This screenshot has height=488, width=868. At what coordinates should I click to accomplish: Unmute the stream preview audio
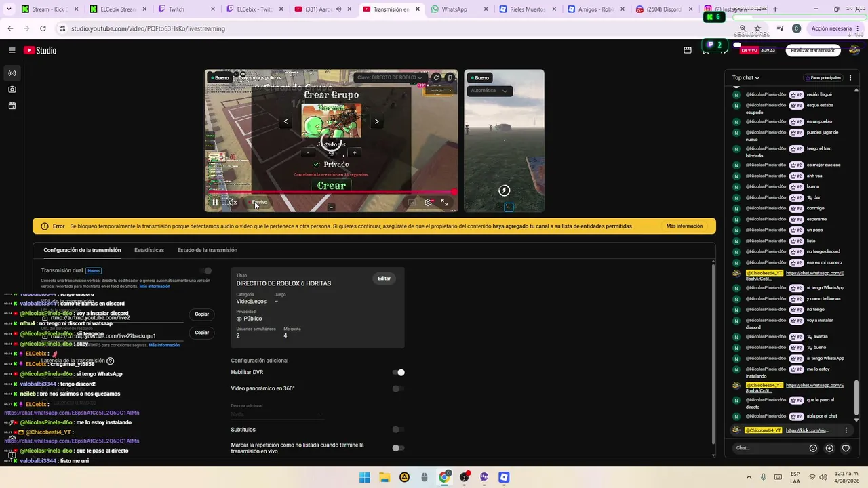pyautogui.click(x=233, y=202)
